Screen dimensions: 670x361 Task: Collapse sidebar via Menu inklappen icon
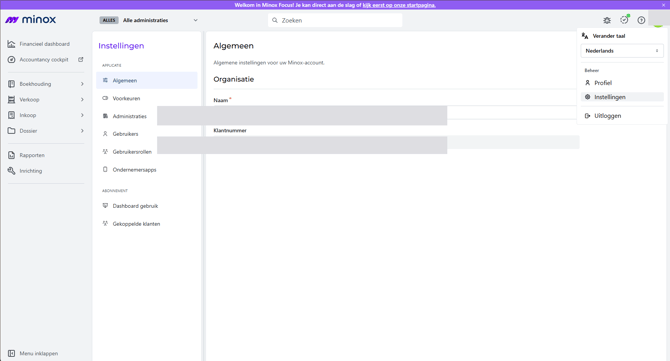point(12,353)
